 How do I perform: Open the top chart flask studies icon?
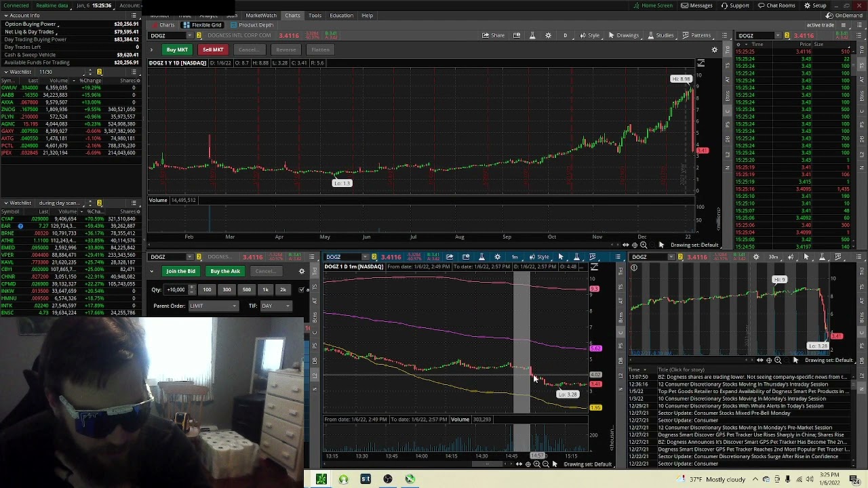click(532, 35)
